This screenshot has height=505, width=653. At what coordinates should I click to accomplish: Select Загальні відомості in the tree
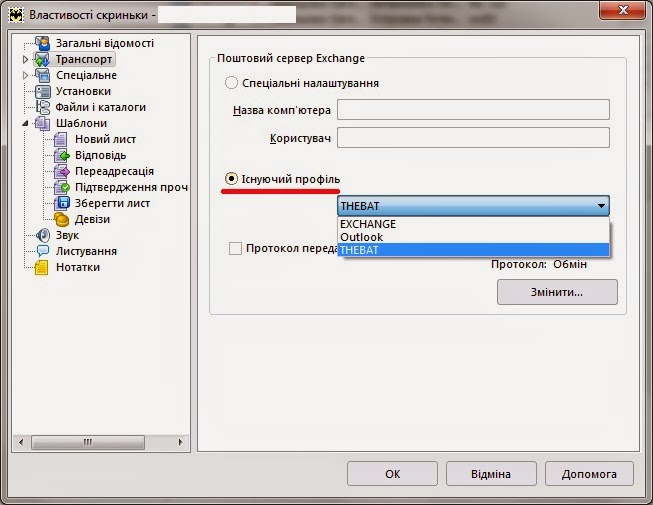(x=105, y=43)
